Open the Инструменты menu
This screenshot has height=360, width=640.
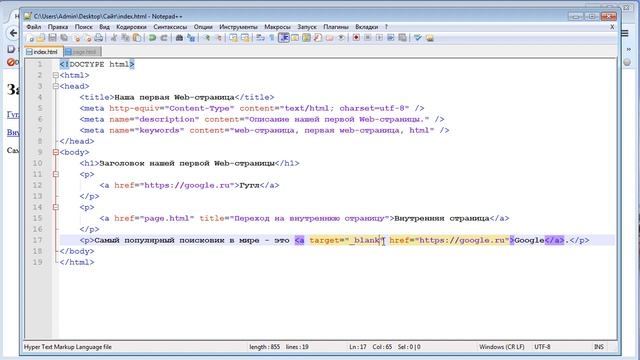pyautogui.click(x=238, y=27)
